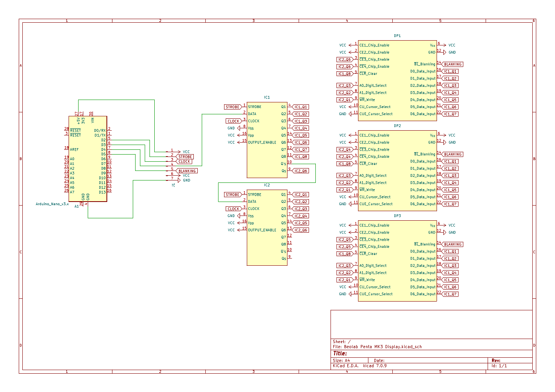Select the Arduino_Nano_v3.x symbol name label
The image size is (555, 392).
click(x=52, y=204)
